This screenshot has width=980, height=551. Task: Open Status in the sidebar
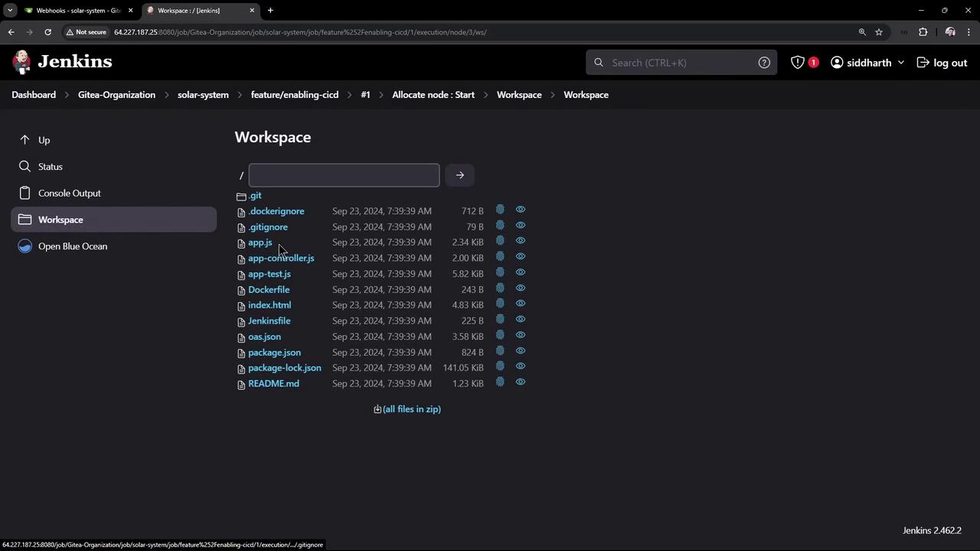point(114,167)
